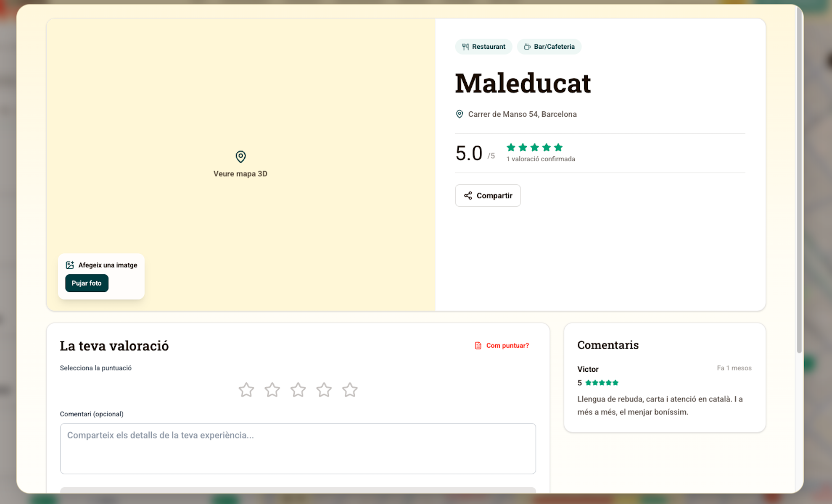832x504 pixels.
Task: Click the location pin beside Carrer de Manso address
Action: 460,114
